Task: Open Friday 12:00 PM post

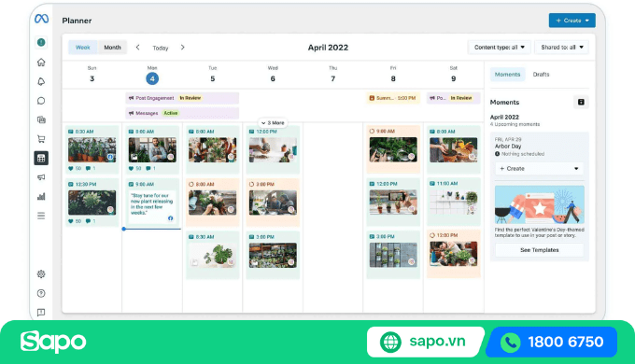Action: [393, 202]
